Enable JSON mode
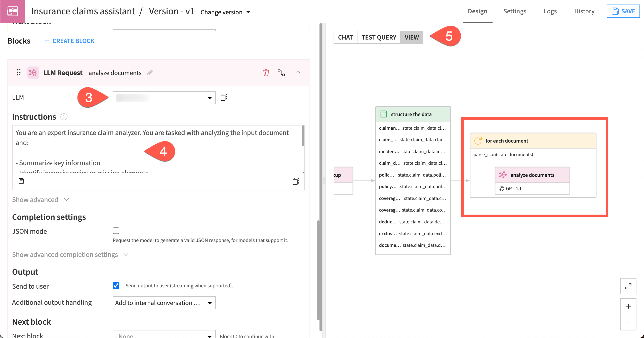This screenshot has width=644, height=338. tap(116, 230)
